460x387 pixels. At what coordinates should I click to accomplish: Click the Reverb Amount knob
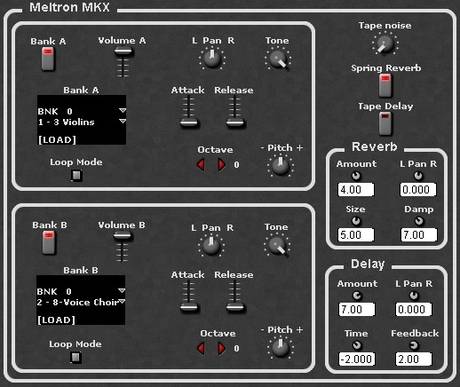pos(356,176)
